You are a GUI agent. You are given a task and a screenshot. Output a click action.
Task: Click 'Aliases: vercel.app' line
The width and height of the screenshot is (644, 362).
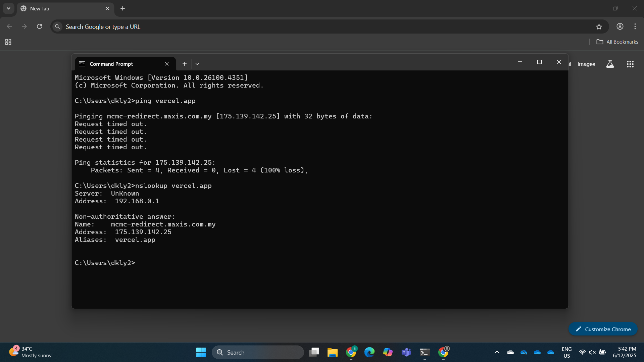(115, 240)
